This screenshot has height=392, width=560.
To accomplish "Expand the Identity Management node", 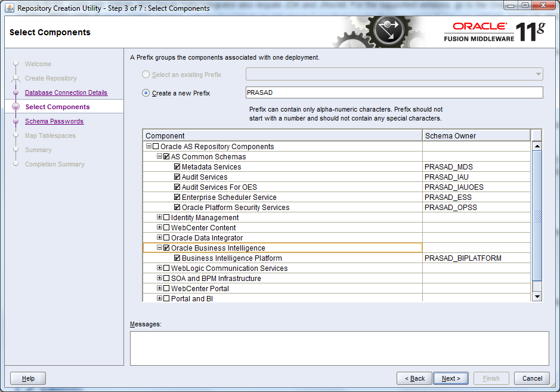I will click(x=160, y=217).
